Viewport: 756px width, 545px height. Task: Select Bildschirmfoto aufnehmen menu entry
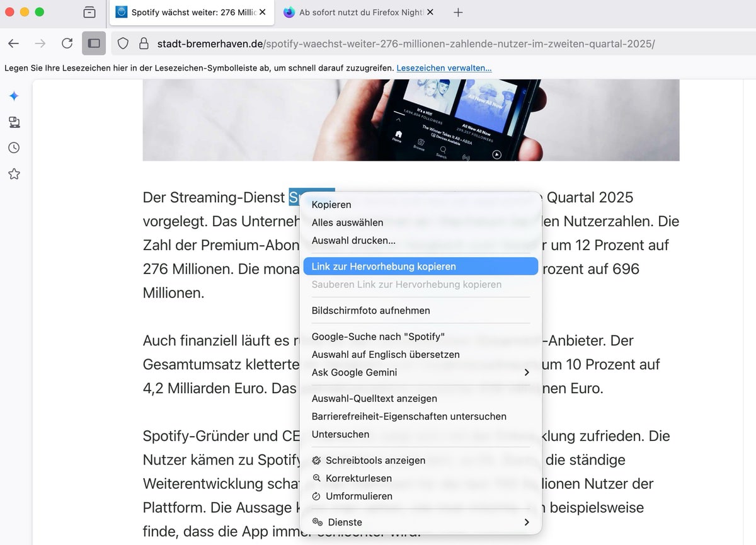coord(370,311)
